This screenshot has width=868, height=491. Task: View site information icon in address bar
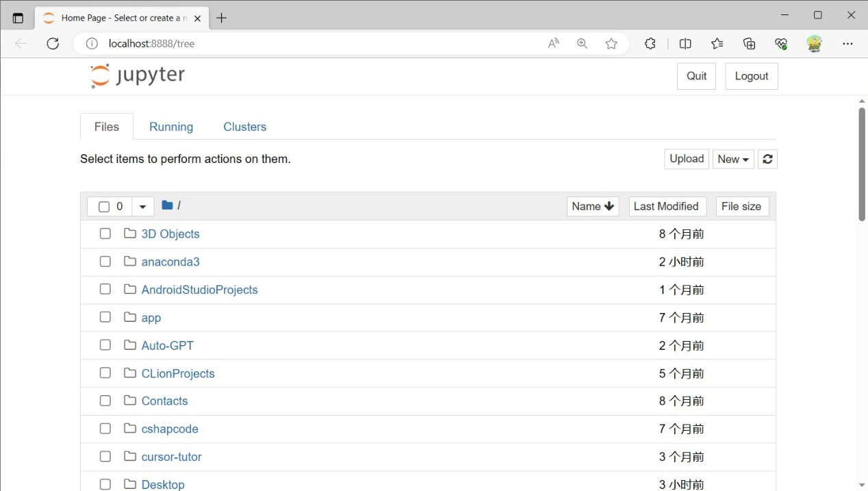pos(92,44)
